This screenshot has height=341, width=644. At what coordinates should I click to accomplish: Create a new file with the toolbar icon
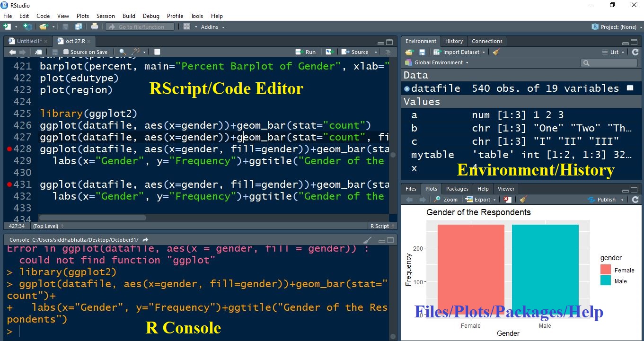(x=7, y=27)
